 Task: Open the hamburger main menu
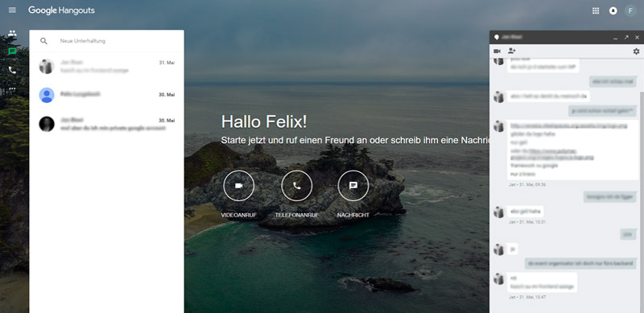pos(12,10)
